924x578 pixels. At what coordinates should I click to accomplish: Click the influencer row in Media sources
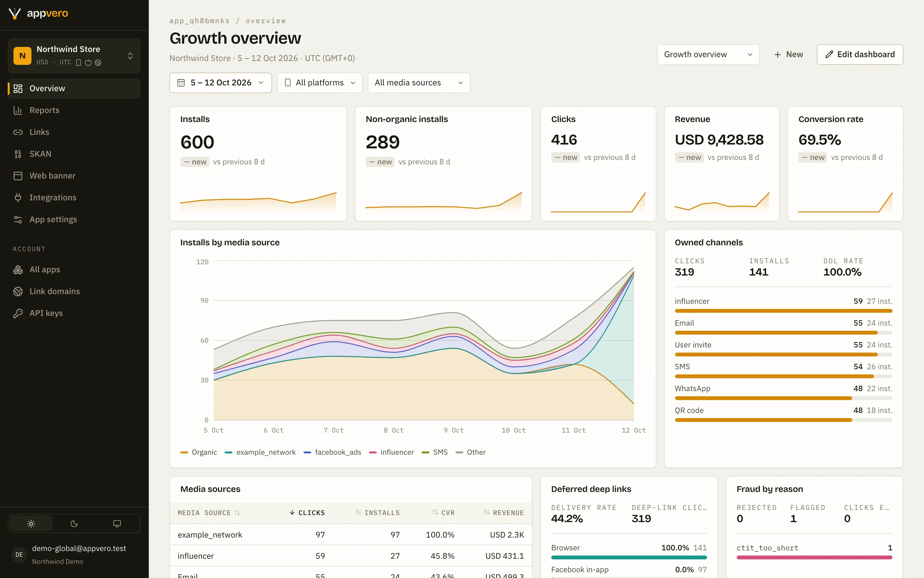351,556
